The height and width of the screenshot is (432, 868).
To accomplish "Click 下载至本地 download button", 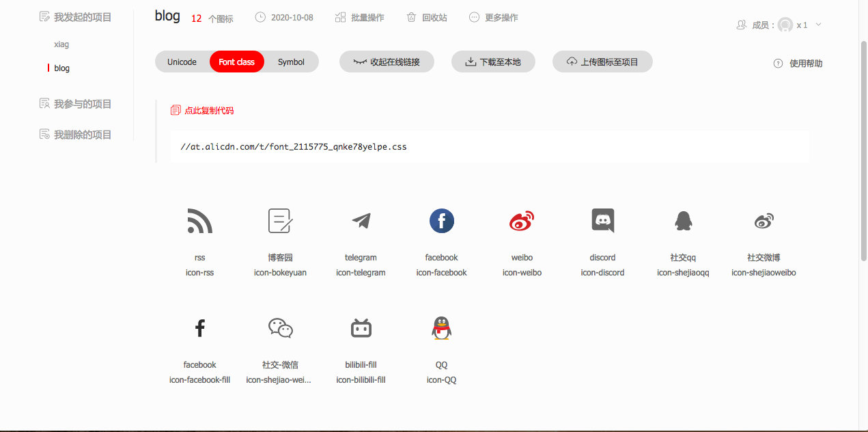I will pyautogui.click(x=493, y=62).
